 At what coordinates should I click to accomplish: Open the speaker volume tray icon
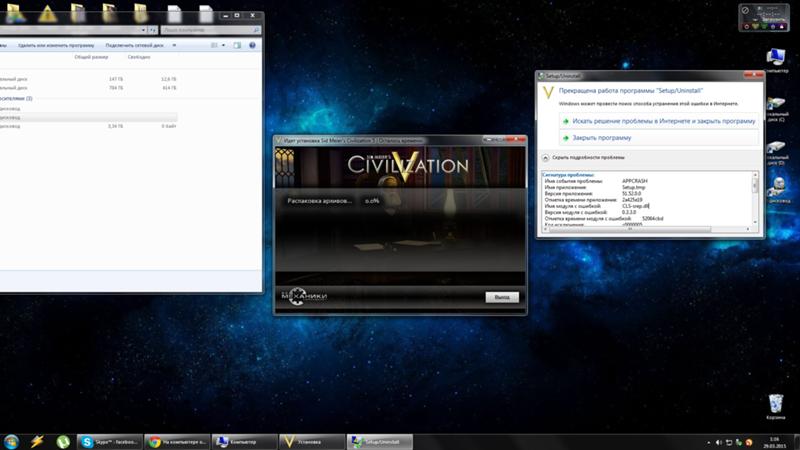pyautogui.click(x=718, y=443)
